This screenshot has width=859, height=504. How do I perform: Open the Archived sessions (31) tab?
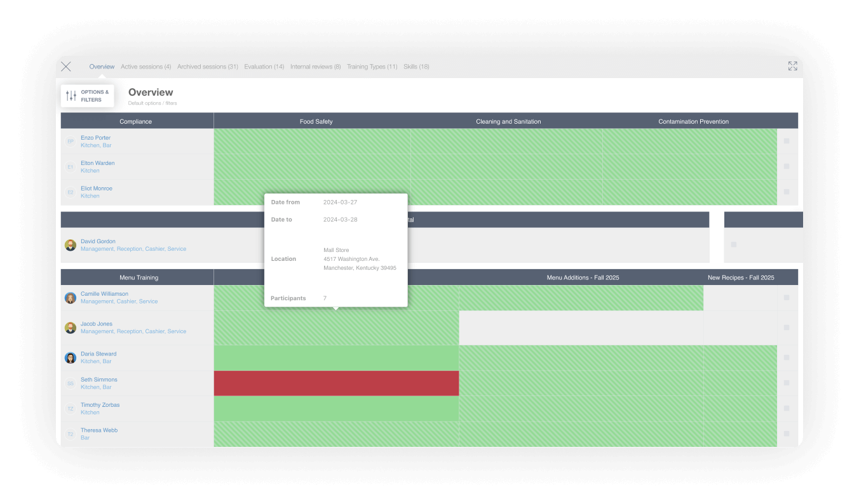[x=208, y=67]
